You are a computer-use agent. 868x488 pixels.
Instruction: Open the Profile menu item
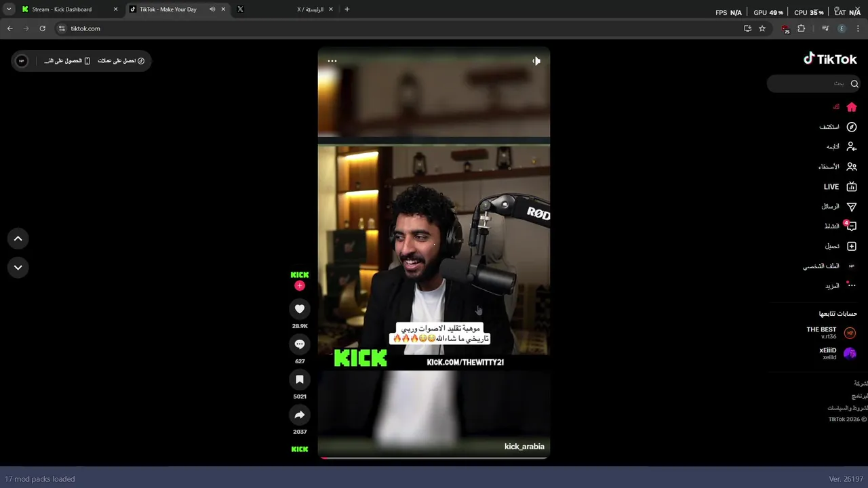click(830, 266)
